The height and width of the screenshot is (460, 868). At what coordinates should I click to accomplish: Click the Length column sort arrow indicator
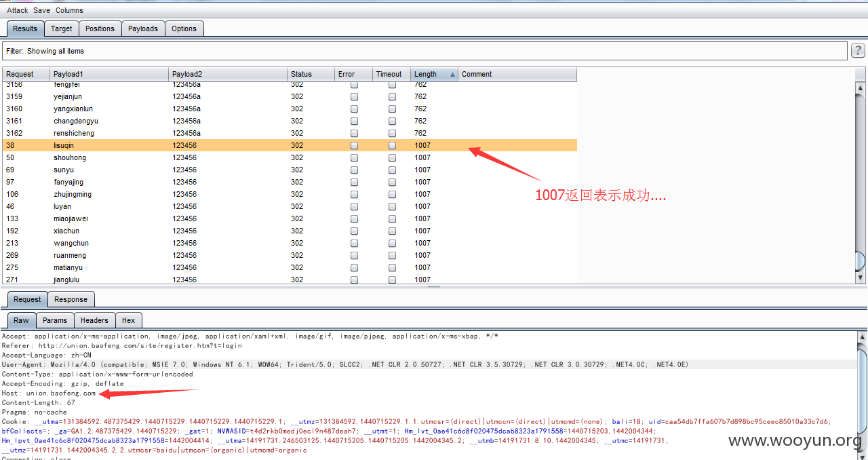(452, 75)
